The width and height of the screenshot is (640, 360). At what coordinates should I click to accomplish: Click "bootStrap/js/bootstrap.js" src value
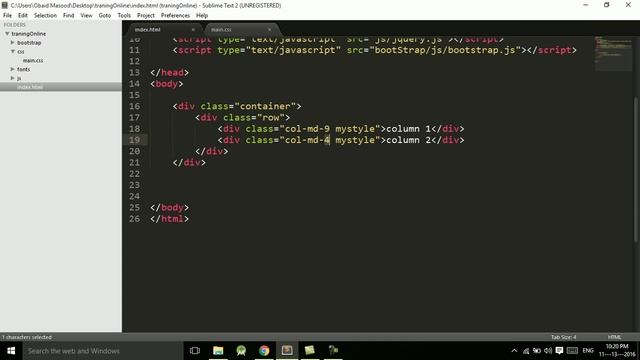[444, 50]
